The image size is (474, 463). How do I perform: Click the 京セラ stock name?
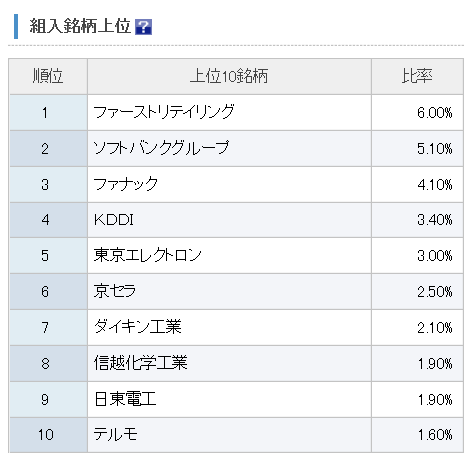[115, 291]
